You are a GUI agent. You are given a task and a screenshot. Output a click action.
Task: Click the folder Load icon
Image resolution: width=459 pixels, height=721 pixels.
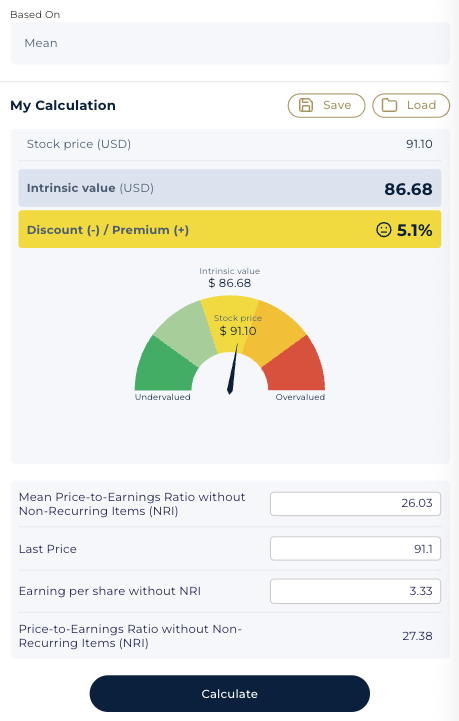pyautogui.click(x=389, y=105)
